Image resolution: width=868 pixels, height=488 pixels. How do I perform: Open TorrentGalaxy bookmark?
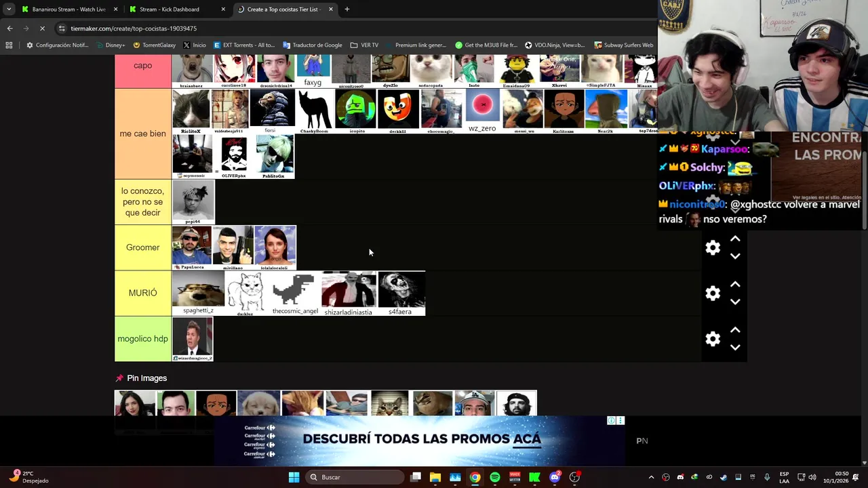(155, 45)
